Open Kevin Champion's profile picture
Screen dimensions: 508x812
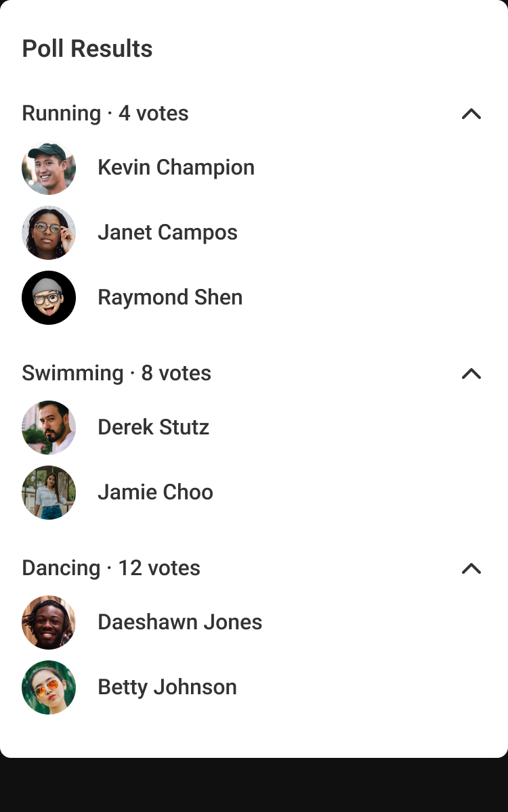click(49, 168)
